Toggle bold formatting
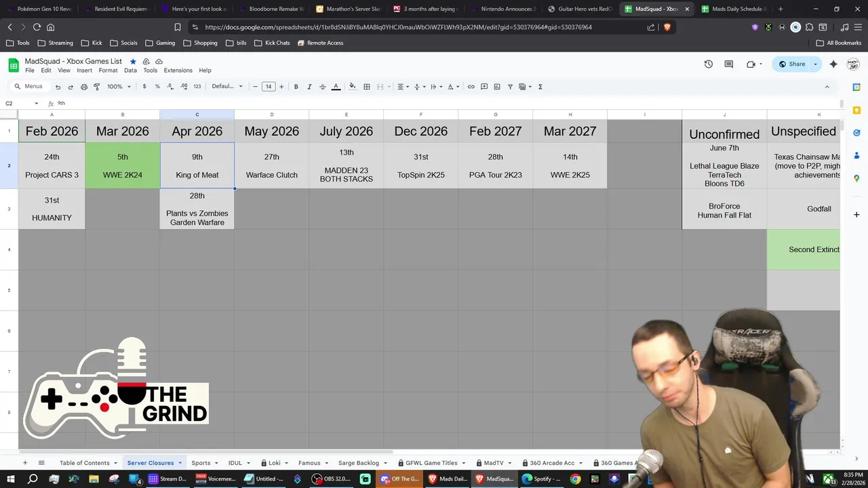The width and height of the screenshot is (868, 488). [x=296, y=87]
